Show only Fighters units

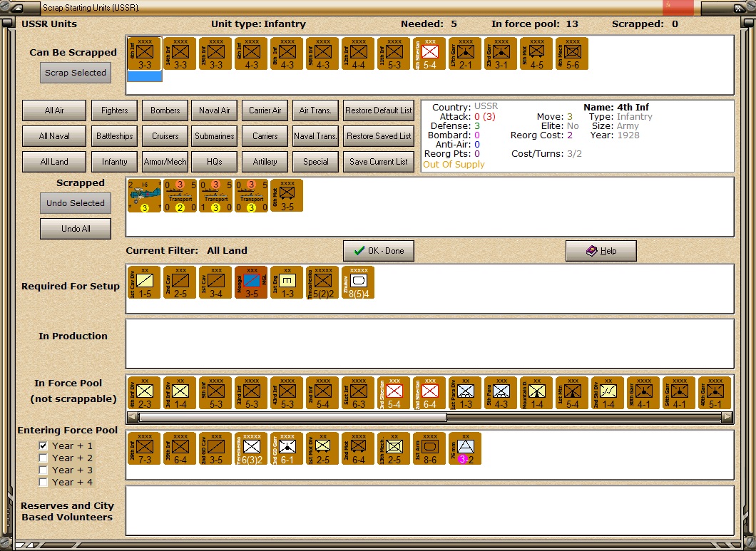(x=114, y=110)
